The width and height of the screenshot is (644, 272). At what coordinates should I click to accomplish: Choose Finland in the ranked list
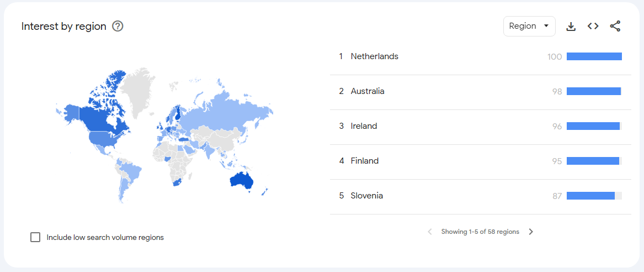pos(365,161)
